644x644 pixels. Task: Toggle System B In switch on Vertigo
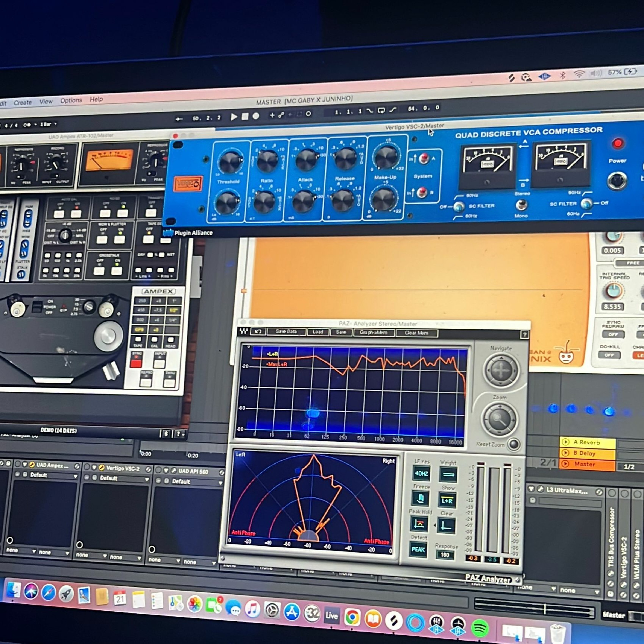pyautogui.click(x=422, y=192)
